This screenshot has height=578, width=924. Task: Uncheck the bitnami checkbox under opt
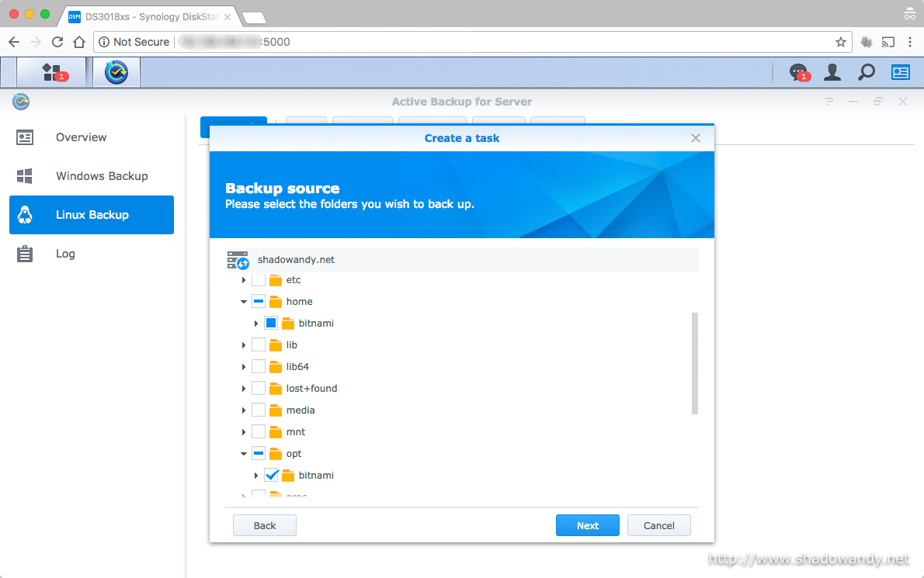(271, 475)
